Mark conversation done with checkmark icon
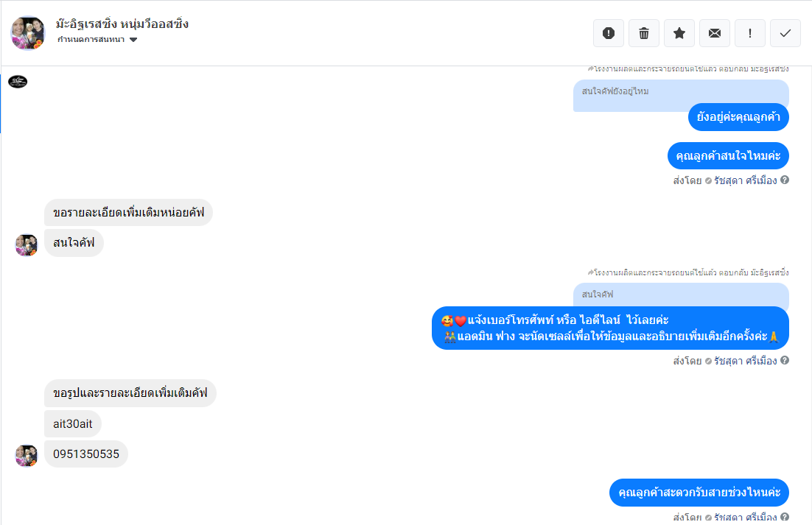This screenshot has height=525, width=812. 785,33
